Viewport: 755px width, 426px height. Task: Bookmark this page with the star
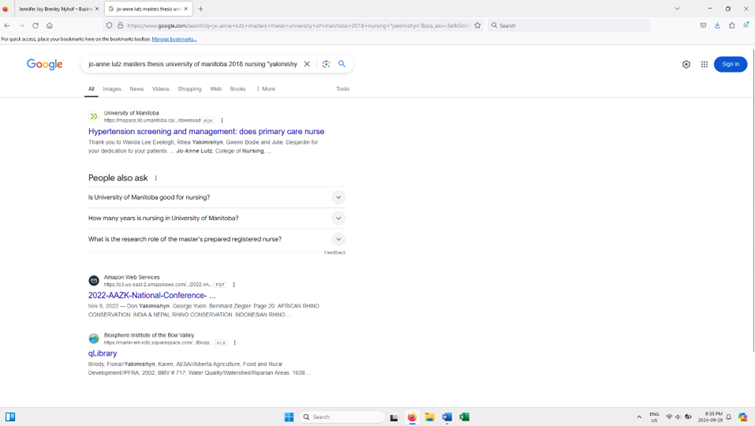point(477,25)
